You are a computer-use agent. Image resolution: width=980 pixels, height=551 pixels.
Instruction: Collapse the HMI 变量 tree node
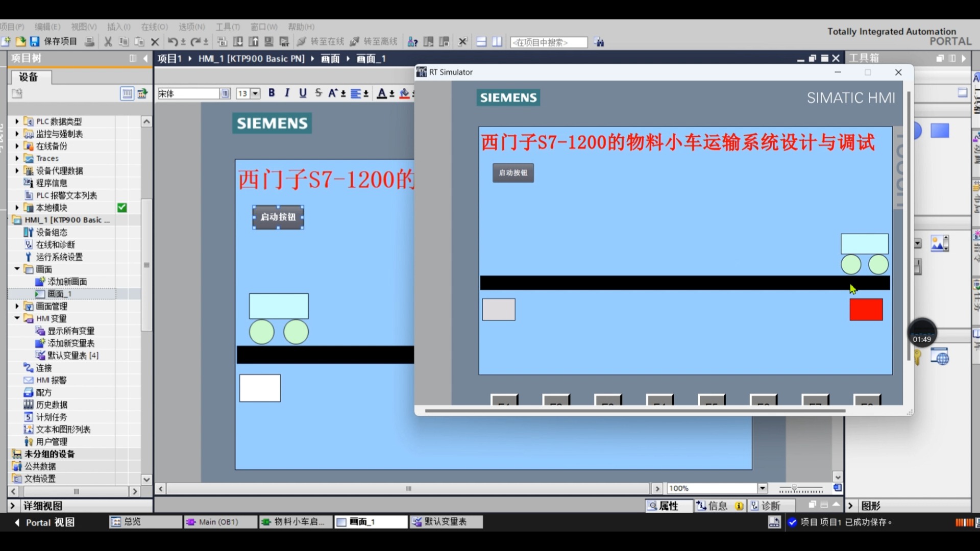tap(17, 318)
